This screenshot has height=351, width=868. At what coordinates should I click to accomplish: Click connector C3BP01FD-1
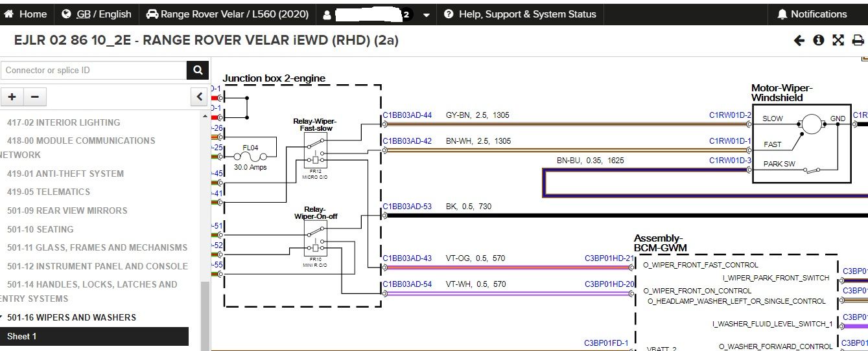[606, 343]
